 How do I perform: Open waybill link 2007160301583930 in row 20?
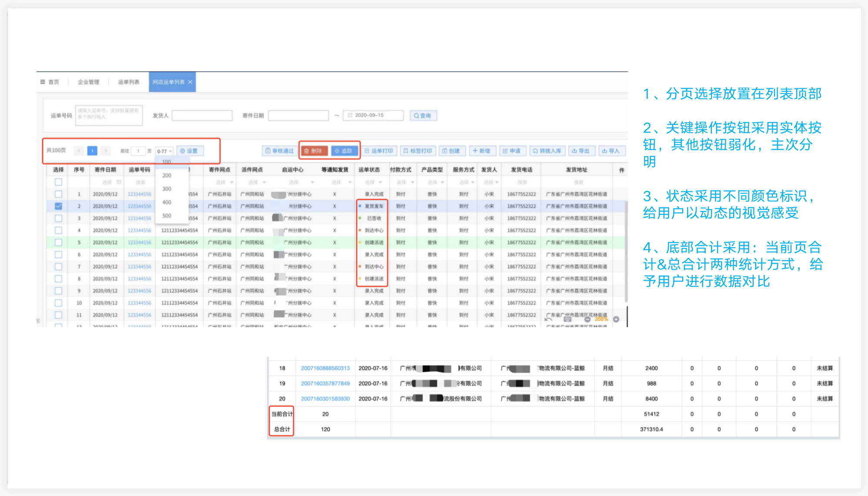click(x=325, y=399)
